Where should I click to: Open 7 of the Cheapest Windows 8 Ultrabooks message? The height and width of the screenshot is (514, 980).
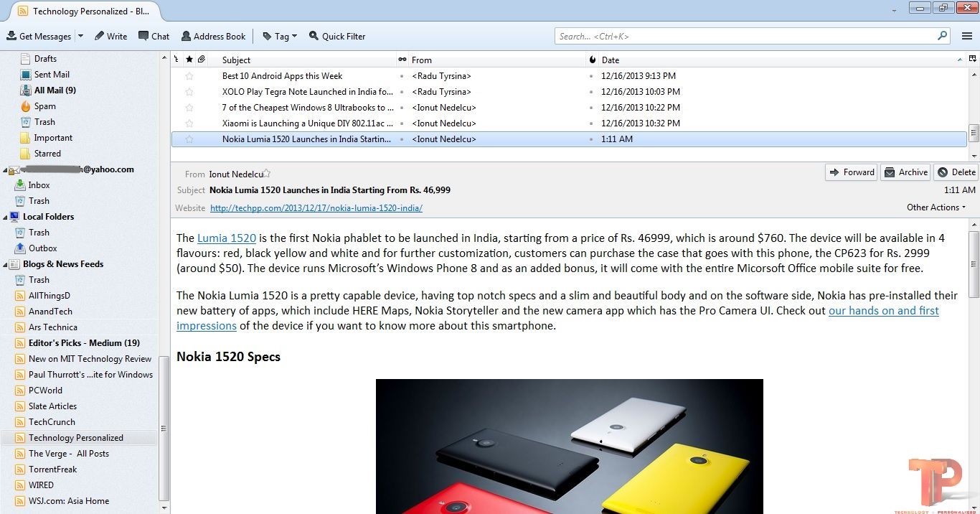coord(308,107)
